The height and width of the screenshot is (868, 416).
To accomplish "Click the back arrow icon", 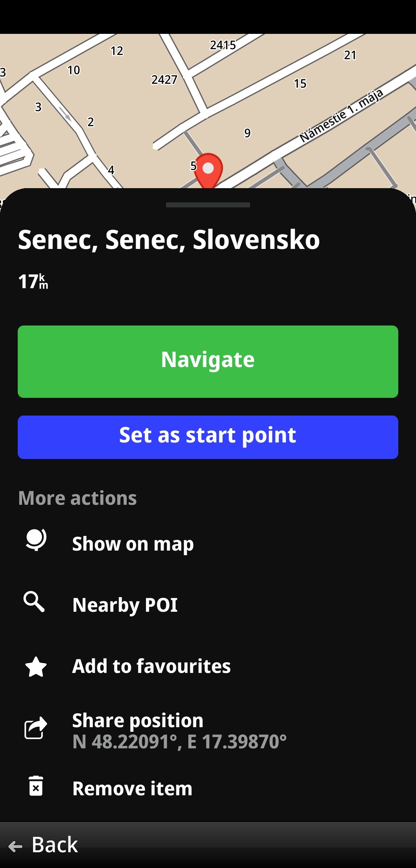I will click(15, 846).
